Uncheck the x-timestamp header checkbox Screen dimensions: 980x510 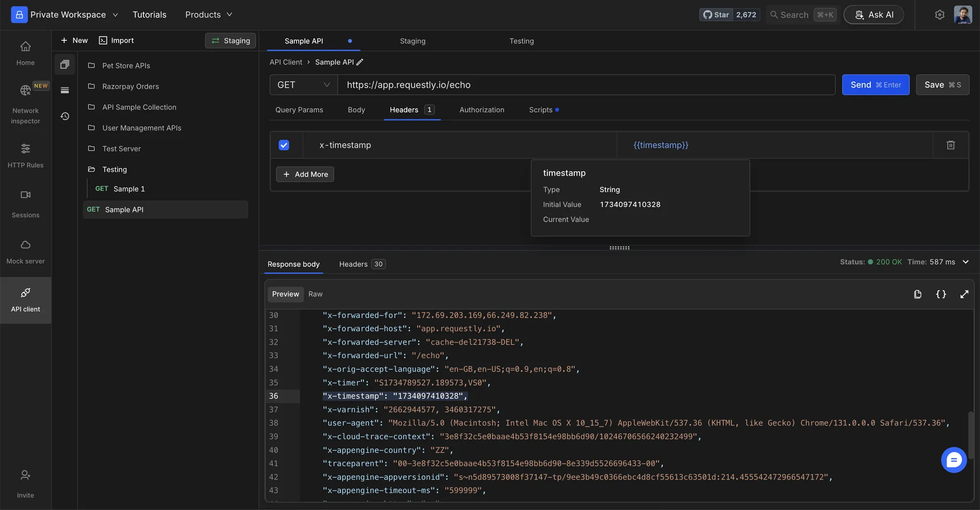[284, 145]
